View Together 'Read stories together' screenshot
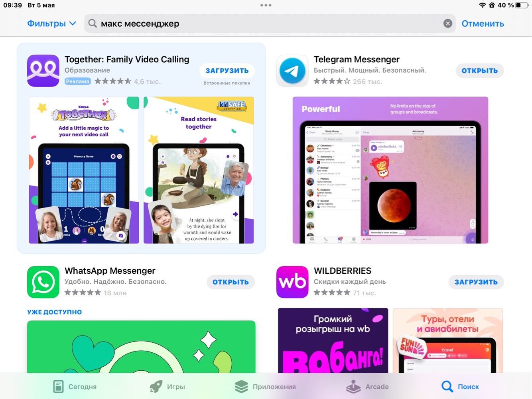 pos(199,170)
